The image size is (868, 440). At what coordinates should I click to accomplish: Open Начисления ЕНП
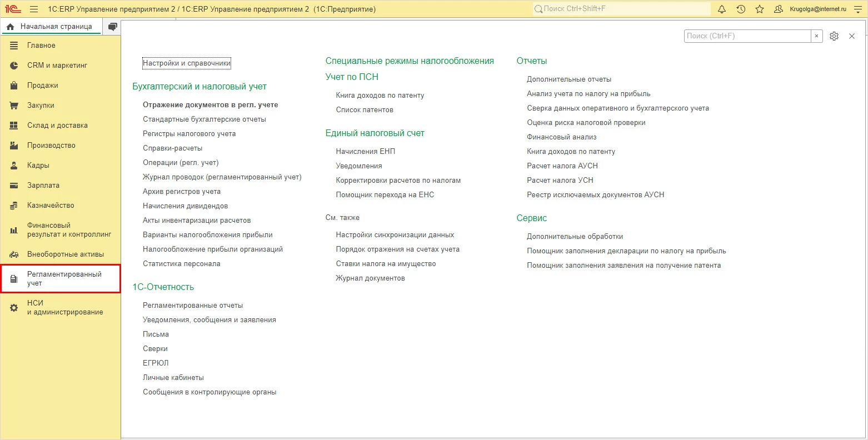366,152
